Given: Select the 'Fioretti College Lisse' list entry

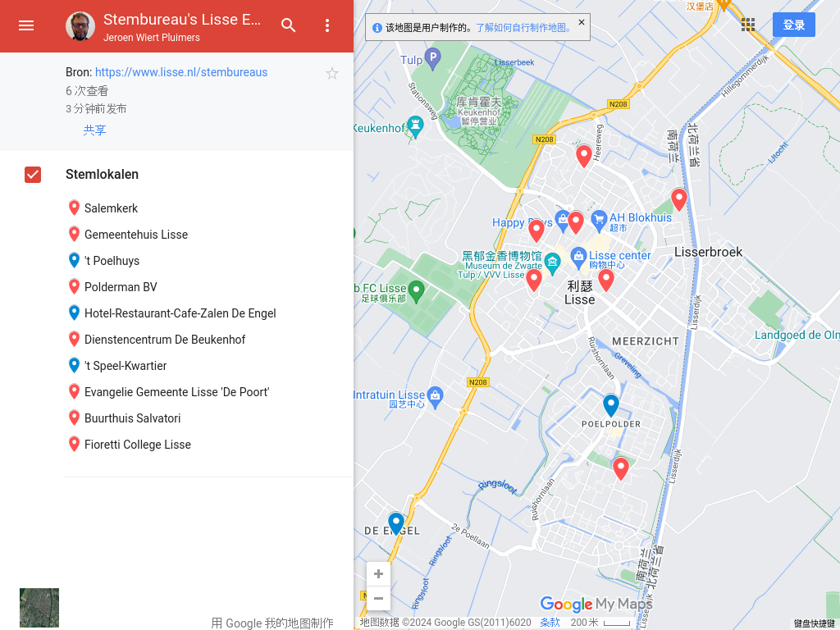Looking at the screenshot, I should point(138,444).
